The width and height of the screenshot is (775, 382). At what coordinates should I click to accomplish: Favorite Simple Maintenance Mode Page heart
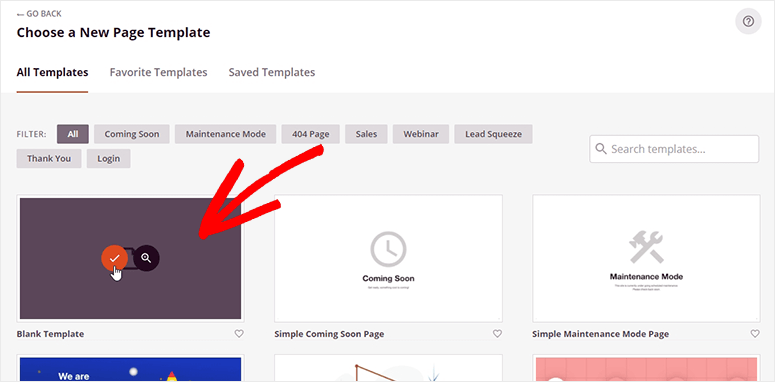tap(755, 334)
